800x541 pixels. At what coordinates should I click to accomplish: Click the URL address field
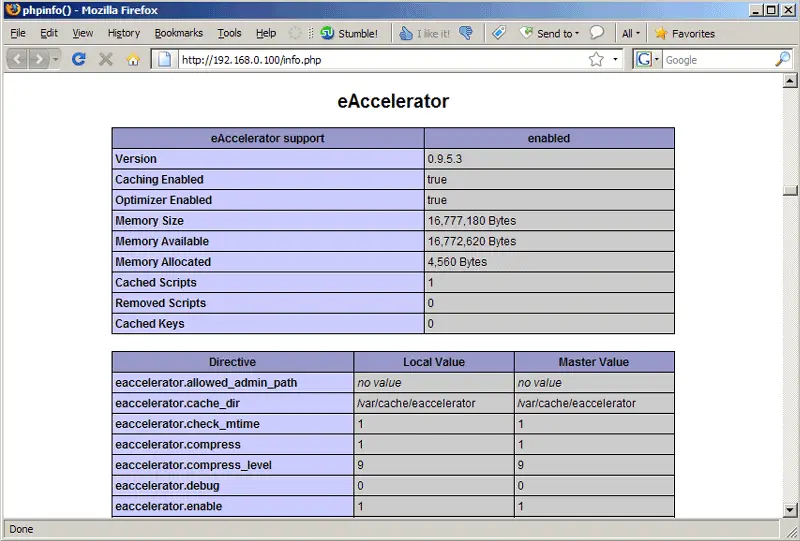(382, 60)
